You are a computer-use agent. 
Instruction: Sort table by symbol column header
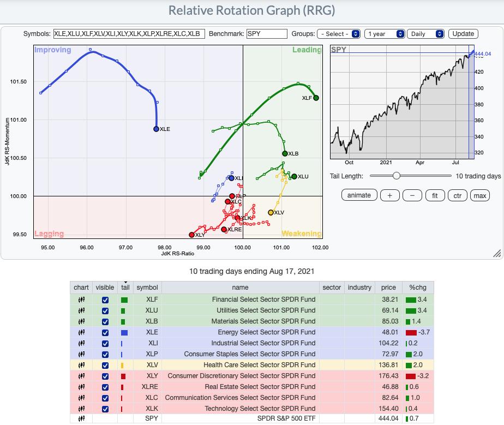pyautogui.click(x=147, y=288)
